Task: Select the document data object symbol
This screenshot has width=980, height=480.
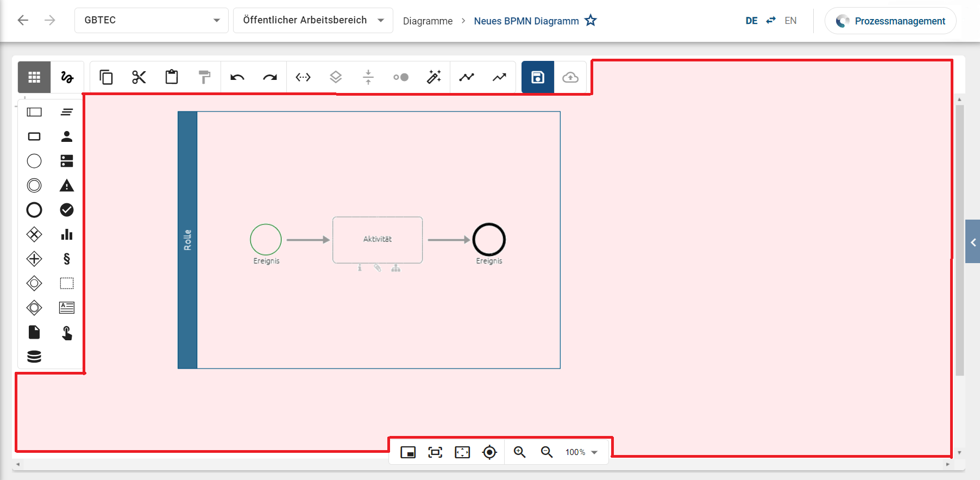Action: point(34,332)
